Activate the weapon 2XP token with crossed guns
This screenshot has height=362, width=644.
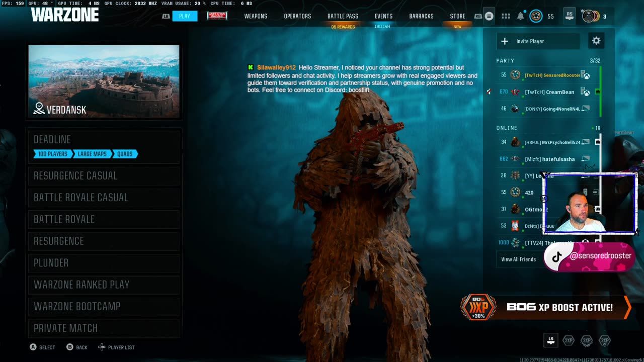point(587,340)
